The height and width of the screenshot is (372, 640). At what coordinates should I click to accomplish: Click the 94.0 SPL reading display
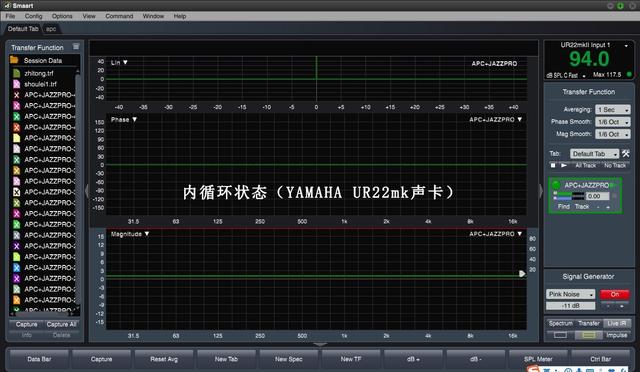pyautogui.click(x=589, y=59)
